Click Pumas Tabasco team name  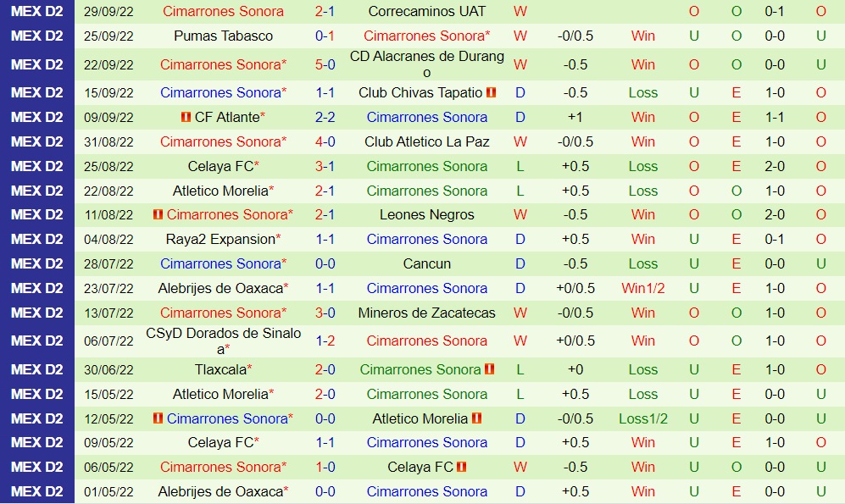pos(223,36)
